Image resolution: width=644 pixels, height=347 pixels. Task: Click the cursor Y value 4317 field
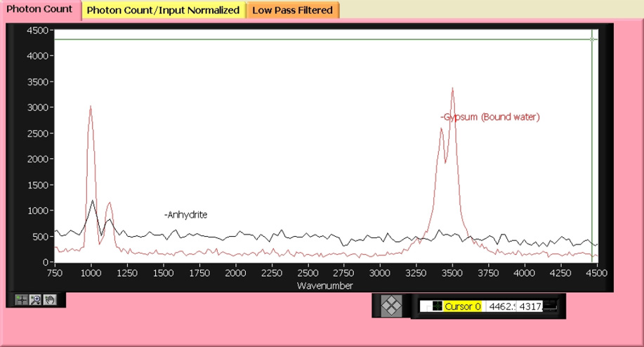point(530,306)
